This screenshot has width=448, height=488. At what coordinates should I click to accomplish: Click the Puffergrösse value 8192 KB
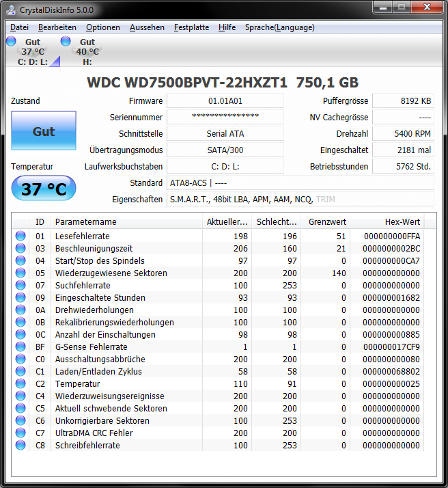[403, 101]
